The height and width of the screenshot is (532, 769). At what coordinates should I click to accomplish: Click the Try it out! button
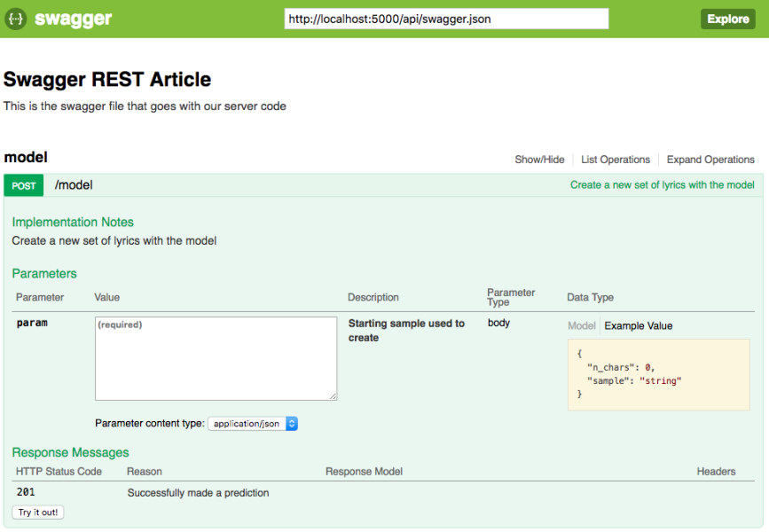(x=38, y=512)
